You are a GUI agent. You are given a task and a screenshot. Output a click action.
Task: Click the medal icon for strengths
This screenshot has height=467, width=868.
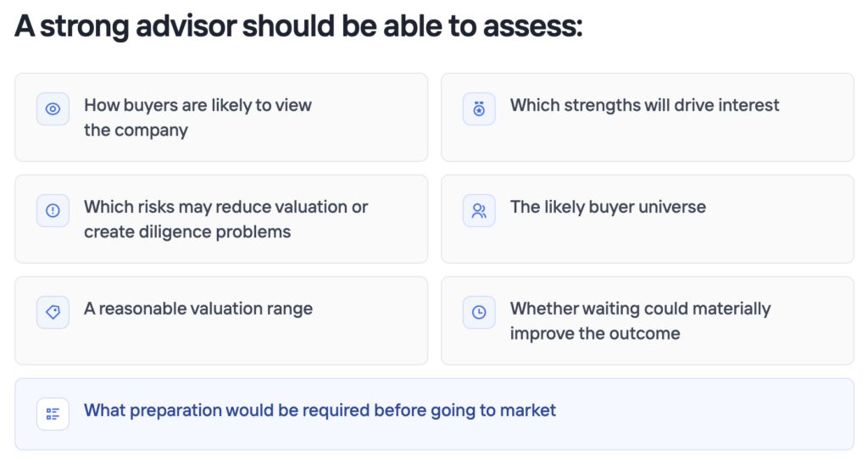click(x=479, y=109)
